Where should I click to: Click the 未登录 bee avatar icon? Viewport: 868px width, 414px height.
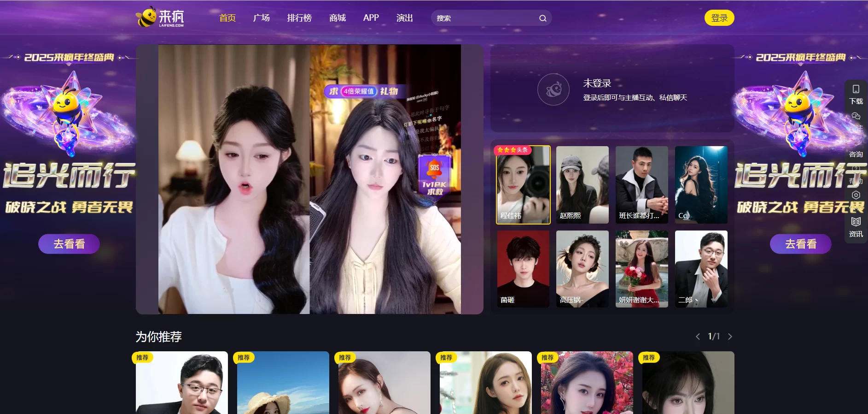[553, 89]
